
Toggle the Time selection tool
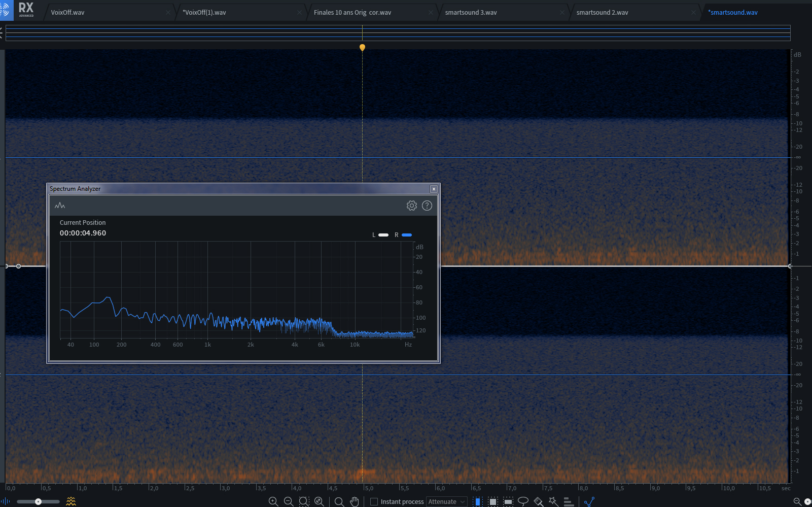(x=477, y=501)
